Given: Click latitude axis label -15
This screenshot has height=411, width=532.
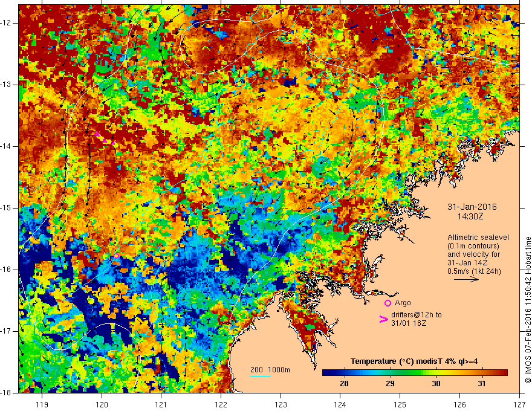Looking at the screenshot, I should point(6,208).
